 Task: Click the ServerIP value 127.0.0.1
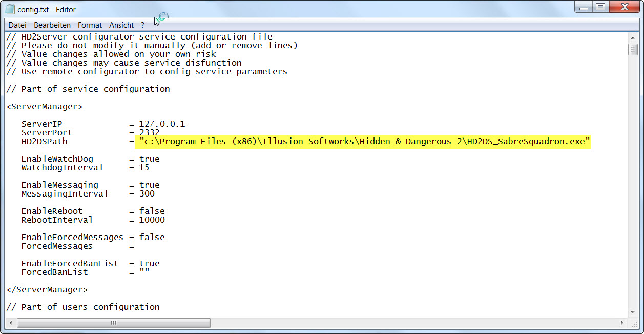162,124
